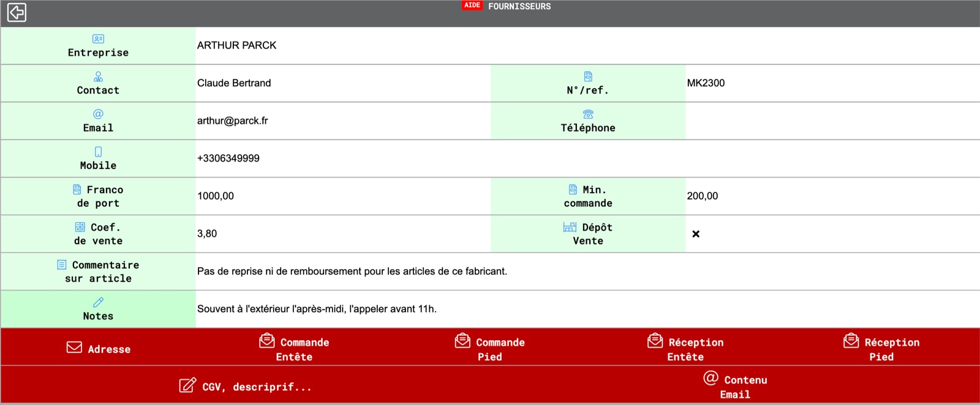Click the red AIDE help badge
Image resolution: width=980 pixels, height=405 pixels.
[x=472, y=6]
